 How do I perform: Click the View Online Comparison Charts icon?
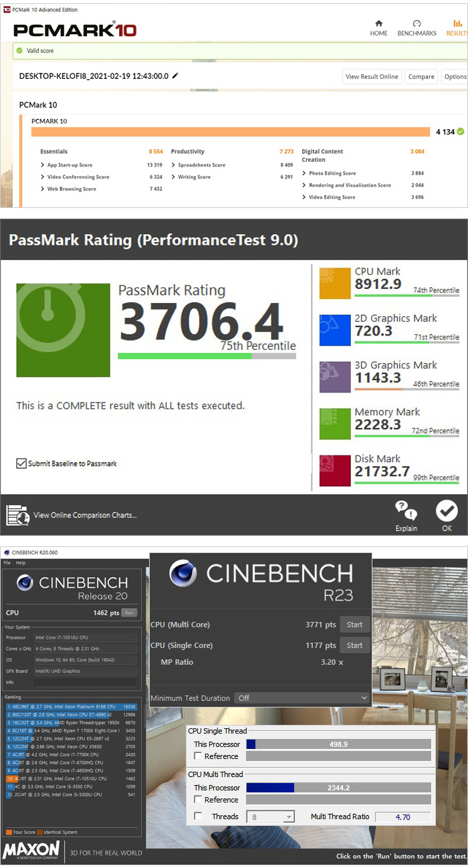point(17,515)
